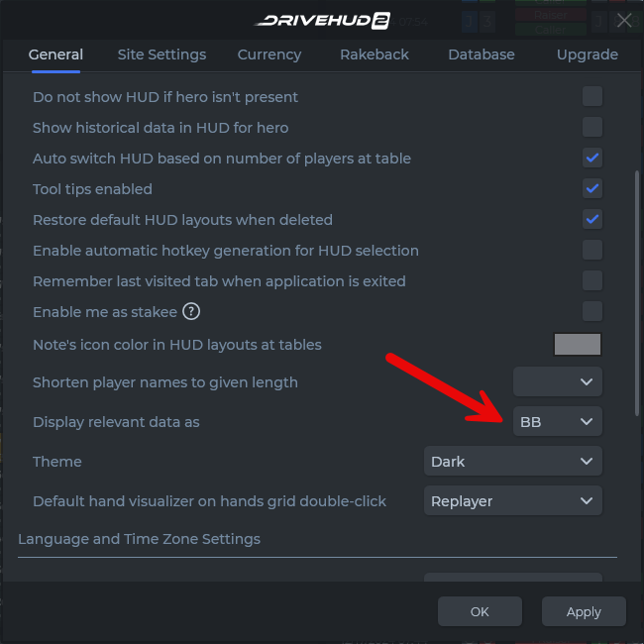
Task: Toggle 'Show historical data in HUD for hero'
Action: [592, 127]
